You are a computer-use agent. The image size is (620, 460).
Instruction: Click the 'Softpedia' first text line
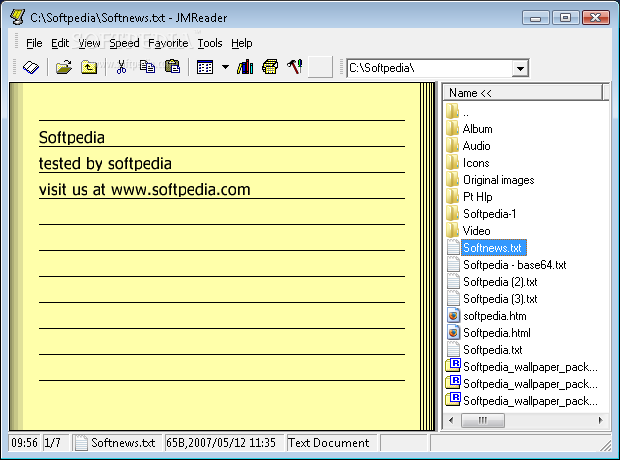pos(72,138)
